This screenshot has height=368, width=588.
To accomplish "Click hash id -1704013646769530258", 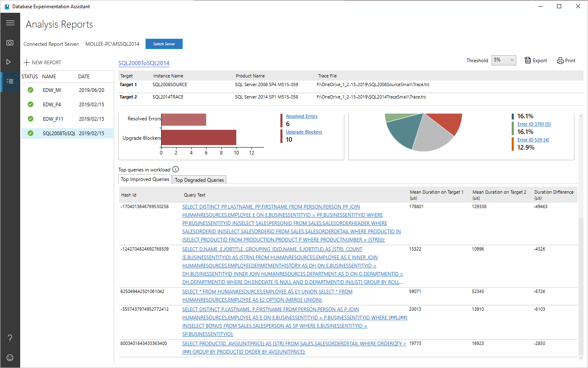I will pyautogui.click(x=144, y=206).
